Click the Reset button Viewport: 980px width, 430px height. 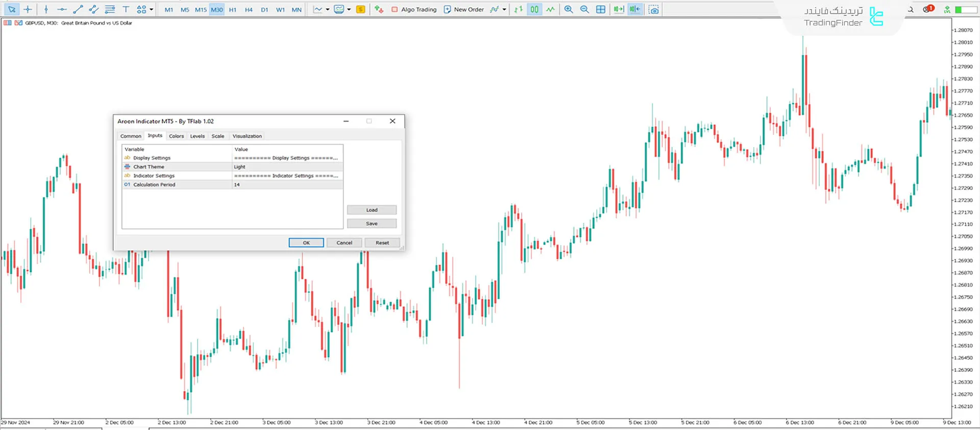[x=382, y=243]
